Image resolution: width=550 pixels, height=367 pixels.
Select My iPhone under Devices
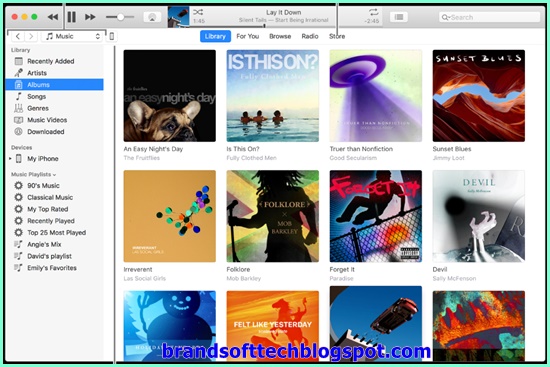click(42, 159)
